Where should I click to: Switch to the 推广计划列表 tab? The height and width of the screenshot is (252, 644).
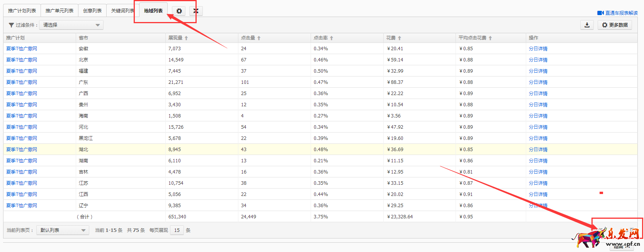pyautogui.click(x=22, y=11)
